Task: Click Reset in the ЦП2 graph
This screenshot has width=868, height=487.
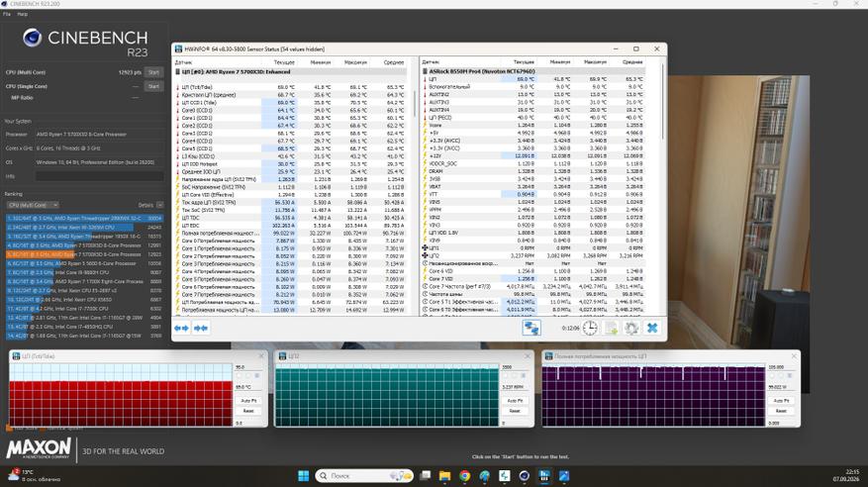Action: 515,411
